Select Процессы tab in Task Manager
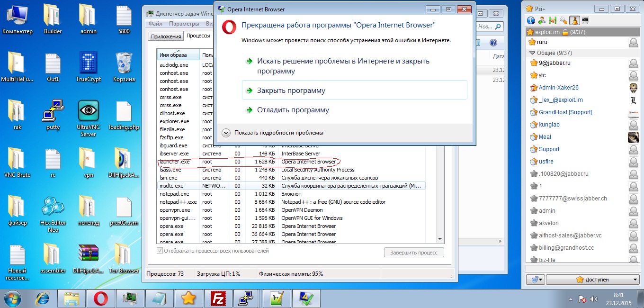 coord(198,36)
